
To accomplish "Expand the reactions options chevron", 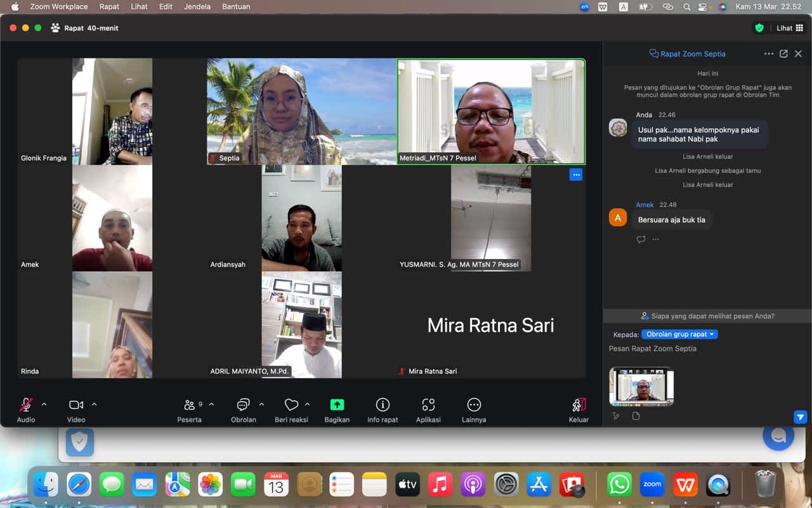I will [x=308, y=404].
